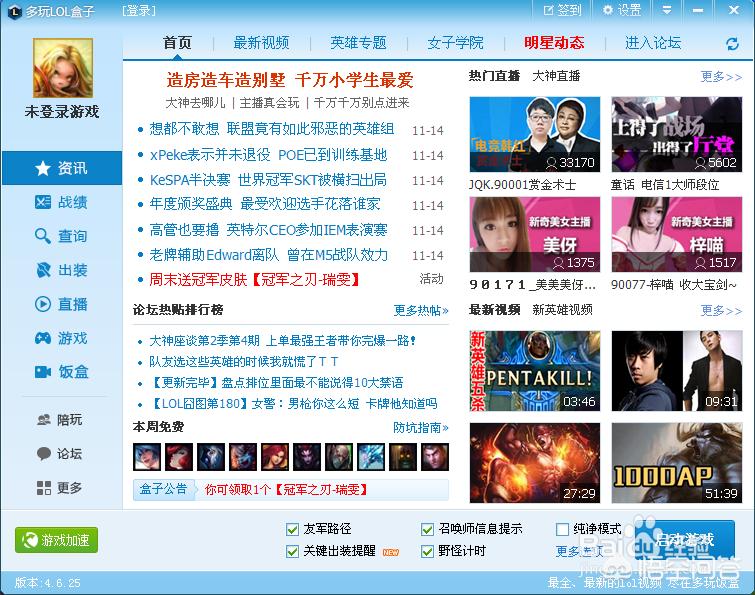Open 美伢 streamer thumbnail
Viewport: 755px width, 595px height.
coord(534,234)
